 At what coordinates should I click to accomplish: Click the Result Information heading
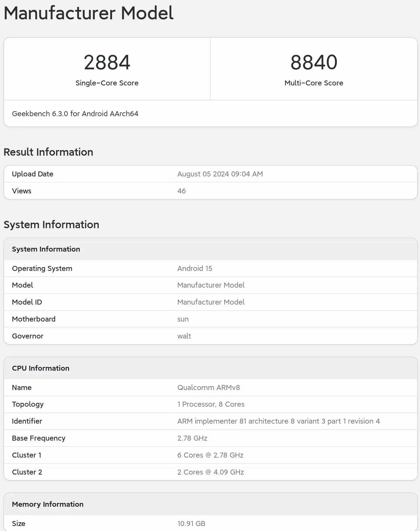pos(48,152)
